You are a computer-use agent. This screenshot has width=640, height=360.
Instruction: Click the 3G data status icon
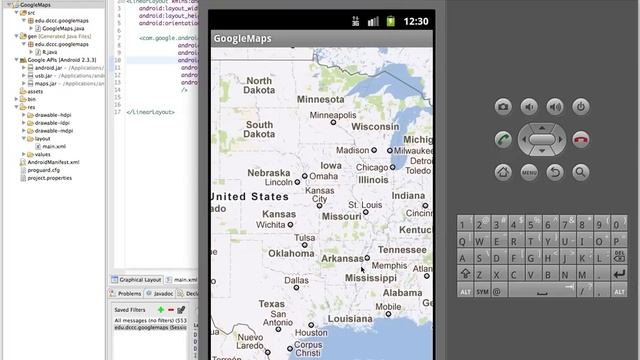(x=356, y=21)
